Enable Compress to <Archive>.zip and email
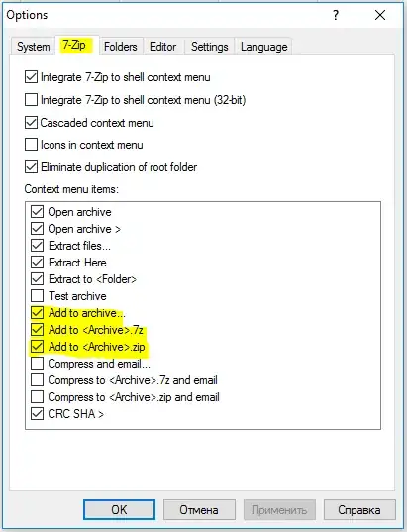Screen dimensions: 407x532 coord(37,397)
